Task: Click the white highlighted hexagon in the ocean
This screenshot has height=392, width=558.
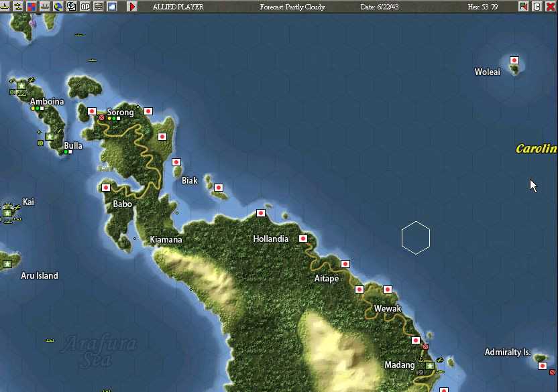Action: [x=416, y=238]
